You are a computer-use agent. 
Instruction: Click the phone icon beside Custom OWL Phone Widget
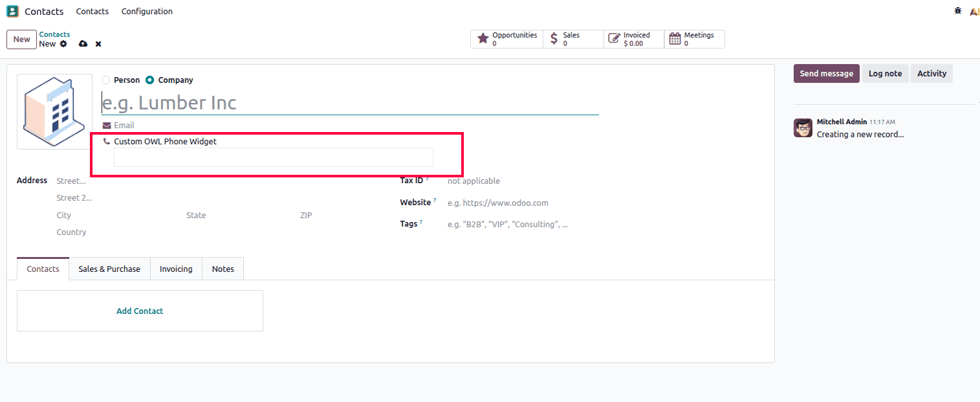(x=107, y=141)
